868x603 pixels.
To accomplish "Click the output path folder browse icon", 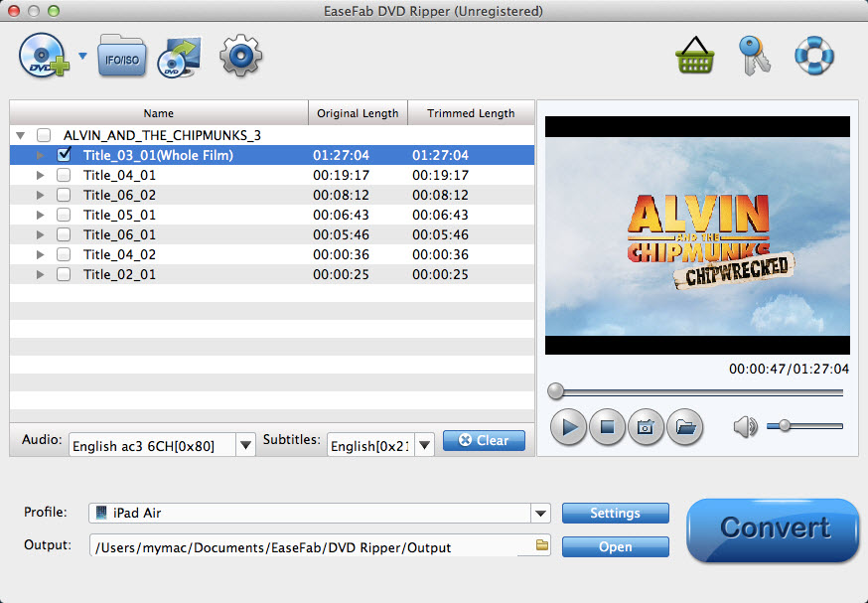I will (x=542, y=544).
